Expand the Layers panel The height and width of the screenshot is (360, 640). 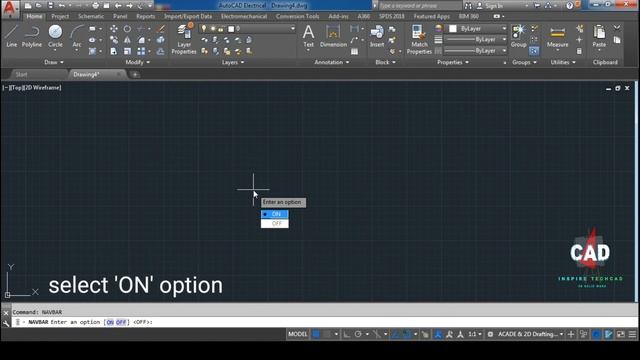coord(233,62)
